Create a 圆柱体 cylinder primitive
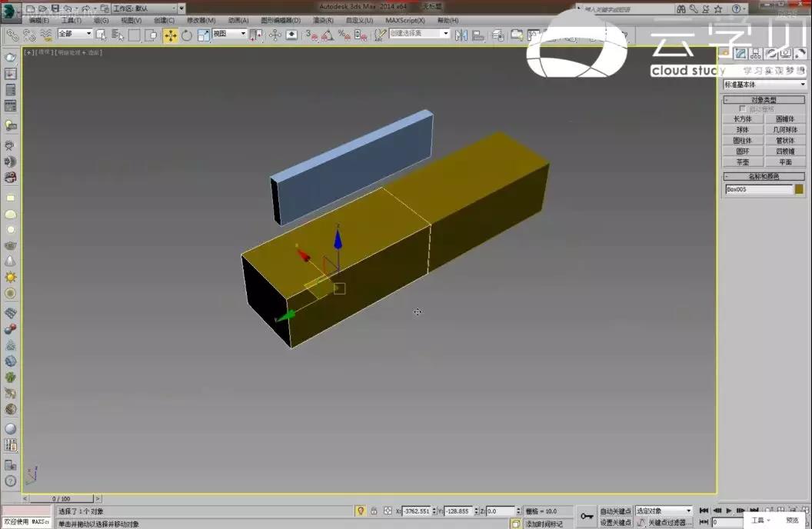The image size is (812, 529). coord(743,141)
